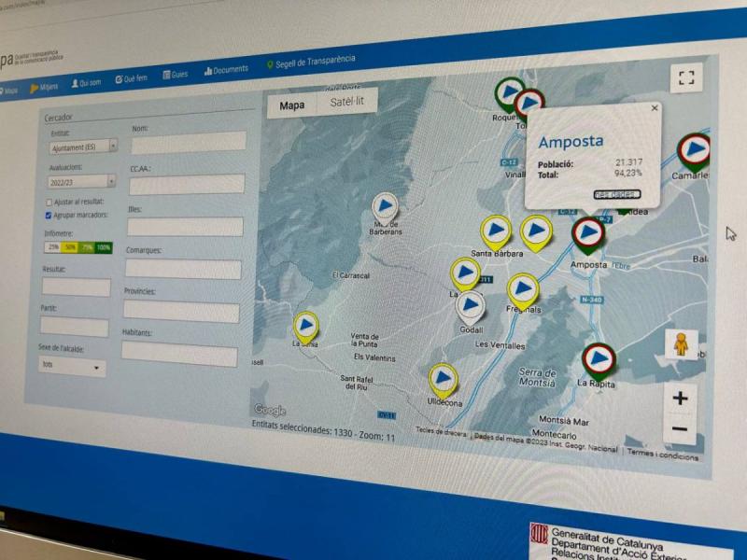Select the 100% green Infòmetre swatch
Screen dimensions: 747x560
click(103, 247)
